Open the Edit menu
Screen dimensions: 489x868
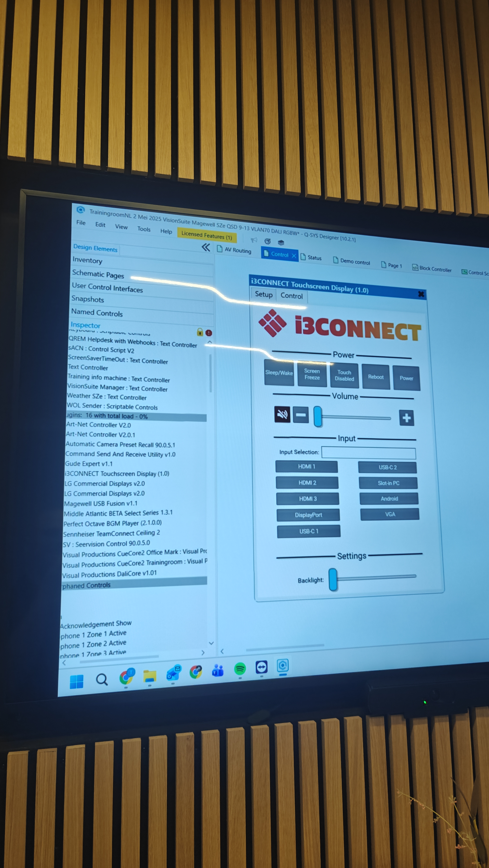click(100, 225)
